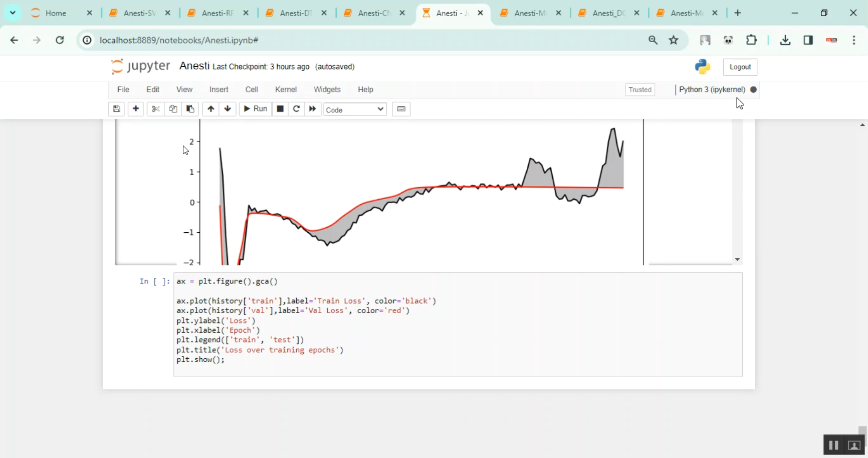This screenshot has height=458, width=868.
Task: Paste cells using the clipboard icon
Action: click(x=190, y=109)
